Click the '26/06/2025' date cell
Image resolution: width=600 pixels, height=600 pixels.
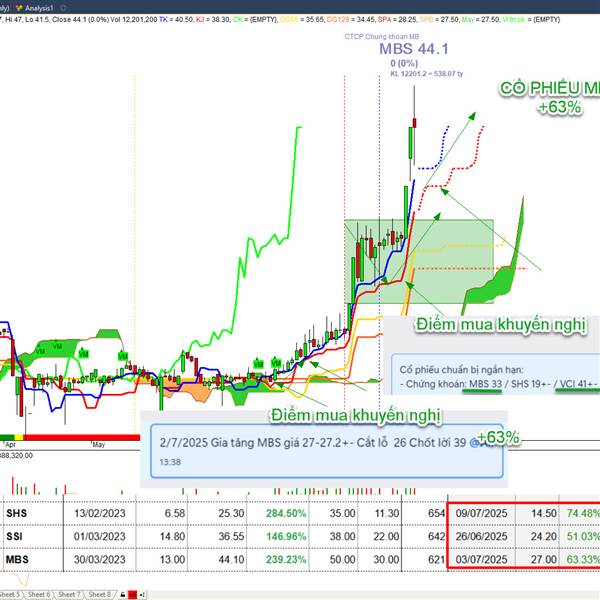481,536
